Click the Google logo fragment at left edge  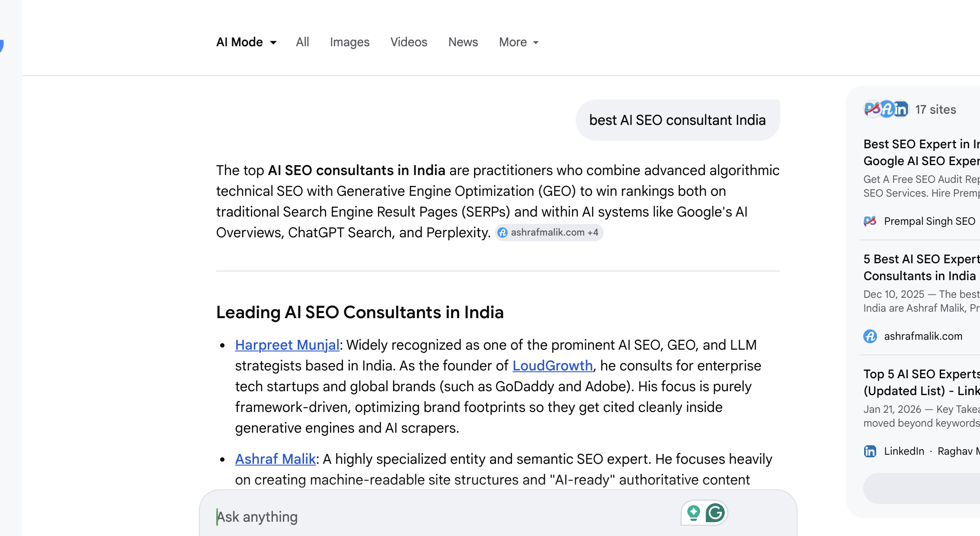pyautogui.click(x=2, y=45)
